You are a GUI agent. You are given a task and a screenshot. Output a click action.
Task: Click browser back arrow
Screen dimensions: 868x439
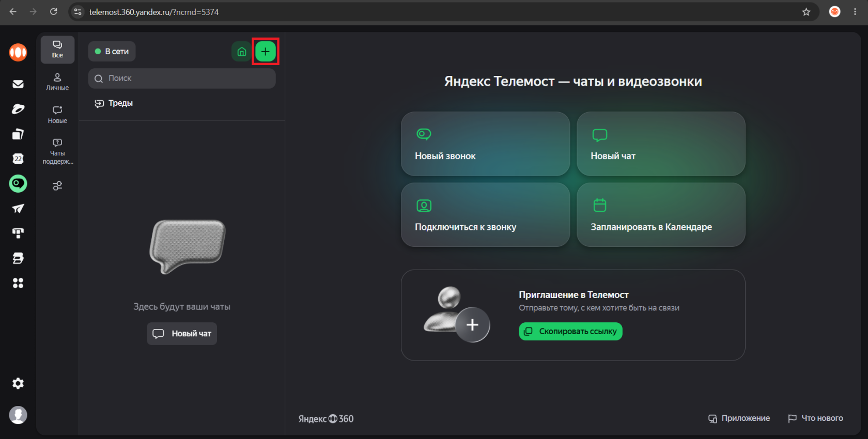point(13,11)
